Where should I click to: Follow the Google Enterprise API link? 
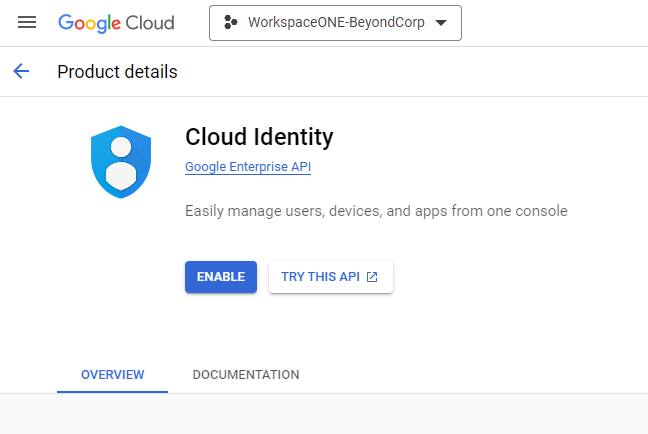[x=248, y=167]
